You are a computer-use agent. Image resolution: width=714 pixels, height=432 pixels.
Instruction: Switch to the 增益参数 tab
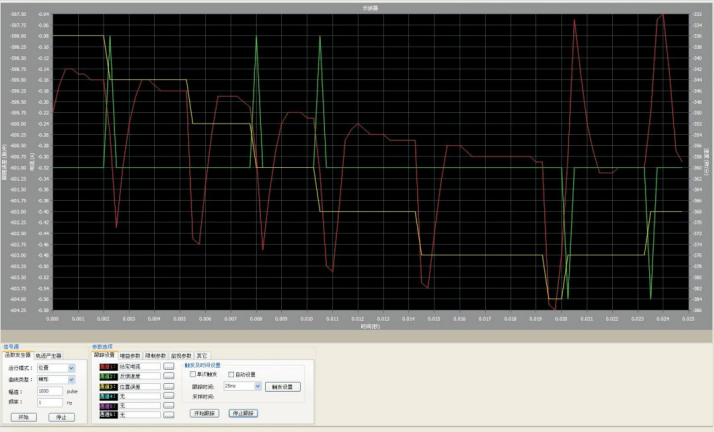click(130, 355)
